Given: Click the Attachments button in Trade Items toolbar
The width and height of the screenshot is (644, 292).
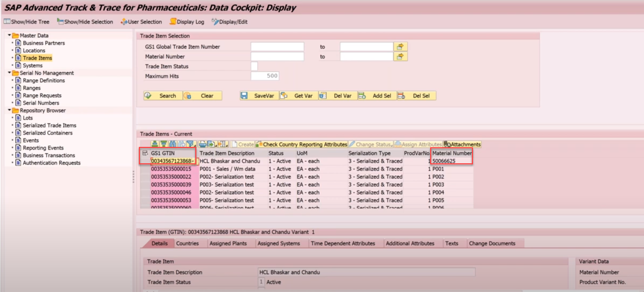Looking at the screenshot, I should coord(462,144).
